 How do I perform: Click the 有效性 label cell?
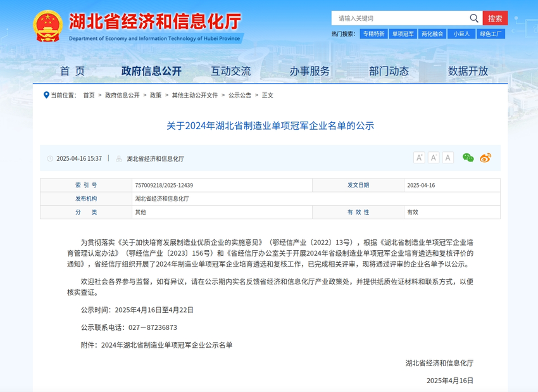pyautogui.click(x=358, y=212)
